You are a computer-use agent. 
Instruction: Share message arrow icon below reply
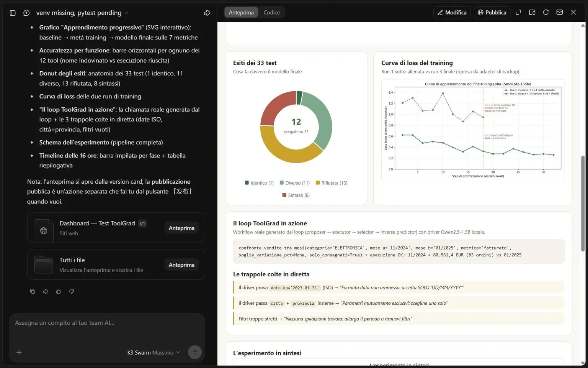pyautogui.click(x=46, y=291)
